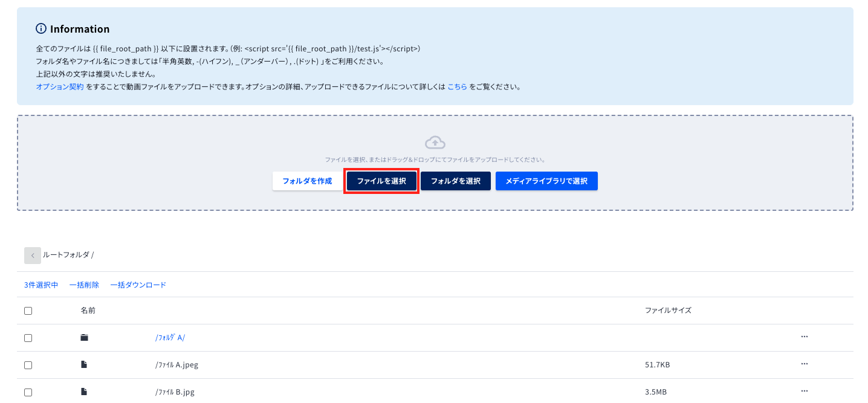
Task: Toggle the select-all checkbox in the header
Action: pyautogui.click(x=28, y=311)
